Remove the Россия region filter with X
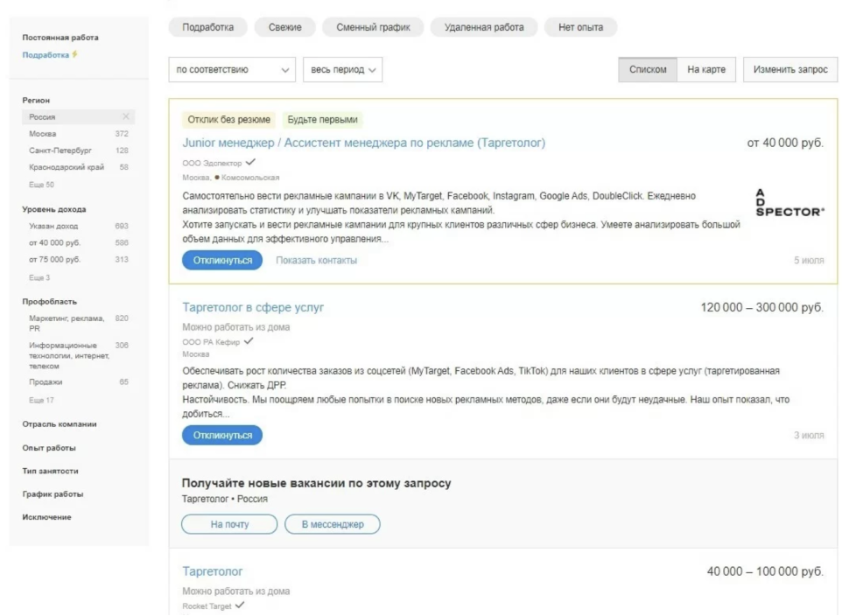Screen dimensions: 842x616 tap(126, 116)
